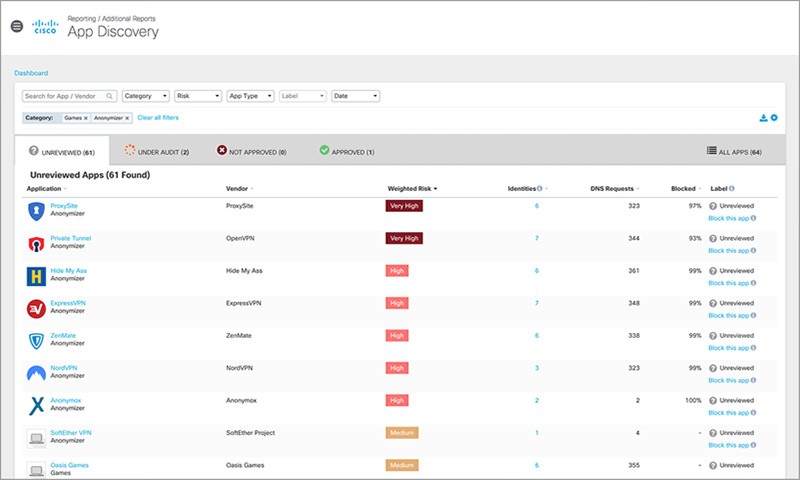Screen dimensions: 800x480
Task: Open the Date filter dropdown
Action: [x=356, y=96]
